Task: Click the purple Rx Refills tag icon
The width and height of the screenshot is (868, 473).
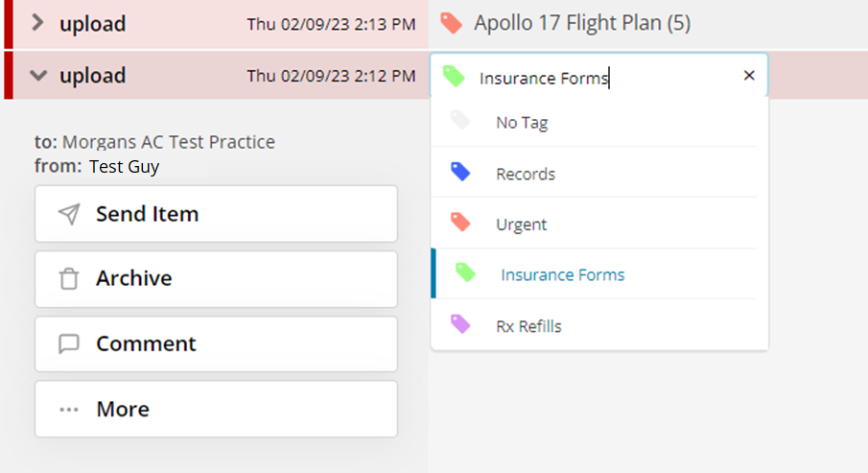Action: tap(460, 325)
